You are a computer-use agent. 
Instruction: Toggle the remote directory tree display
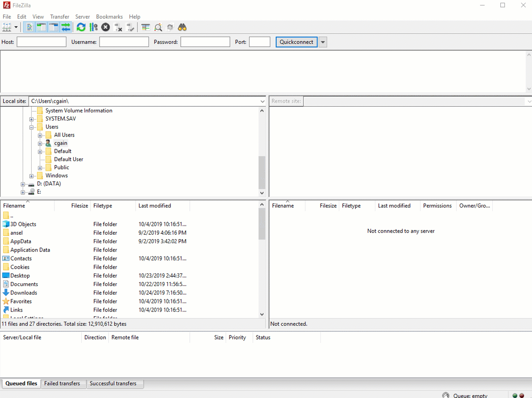point(54,27)
